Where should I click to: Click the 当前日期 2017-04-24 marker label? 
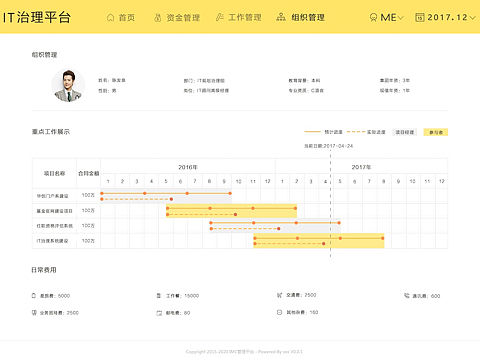pyautogui.click(x=328, y=146)
